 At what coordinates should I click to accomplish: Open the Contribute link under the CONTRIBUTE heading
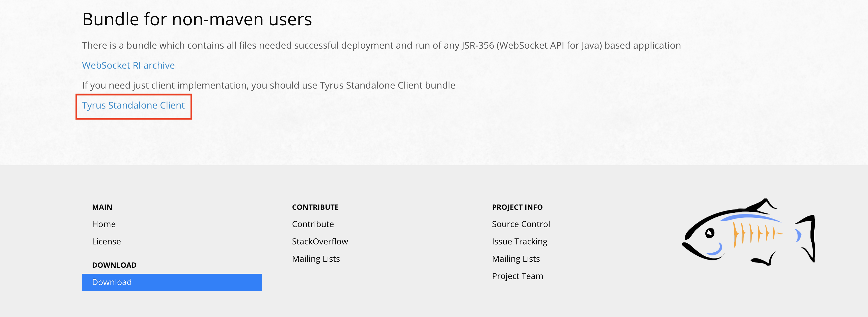coord(313,224)
